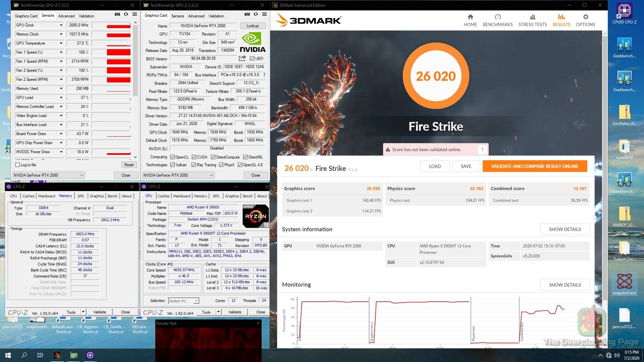Click Validate and Compare Result Online

click(535, 166)
